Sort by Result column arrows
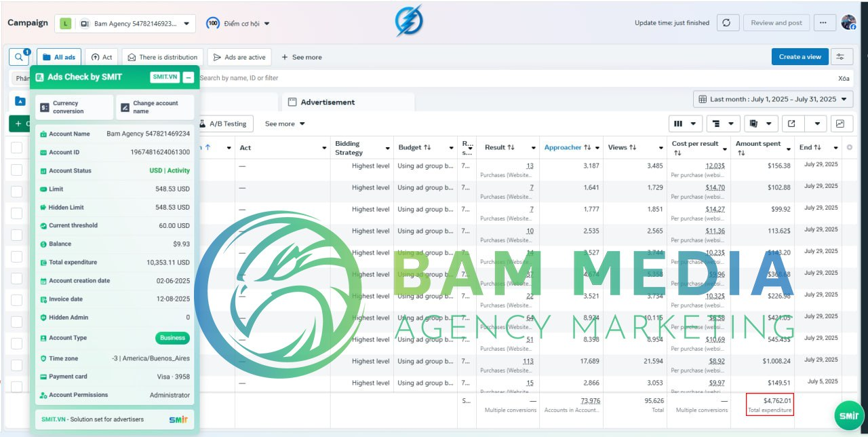868x437 pixels. 511,147
